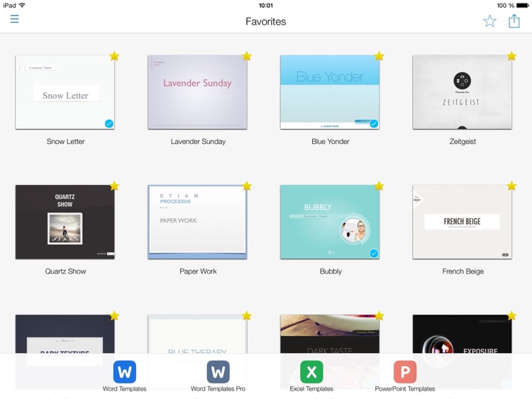
Task: Click the 'Paper Work' caption
Action: [x=198, y=271]
